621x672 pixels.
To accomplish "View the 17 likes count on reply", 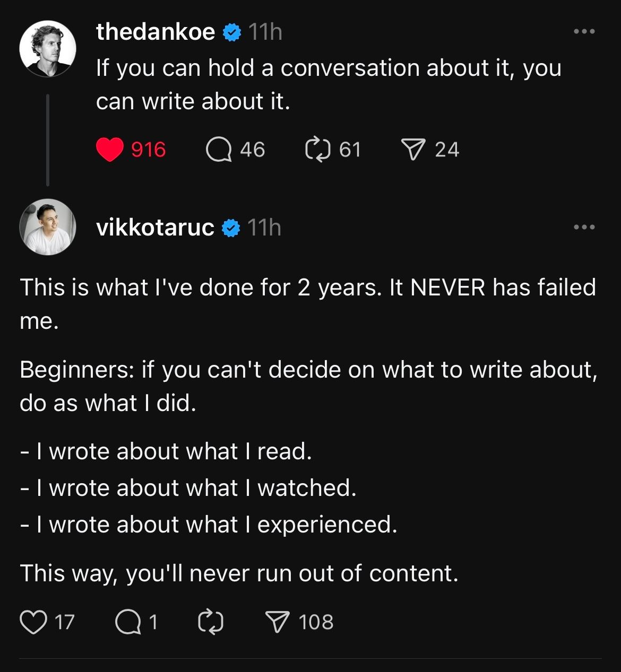I will (65, 622).
